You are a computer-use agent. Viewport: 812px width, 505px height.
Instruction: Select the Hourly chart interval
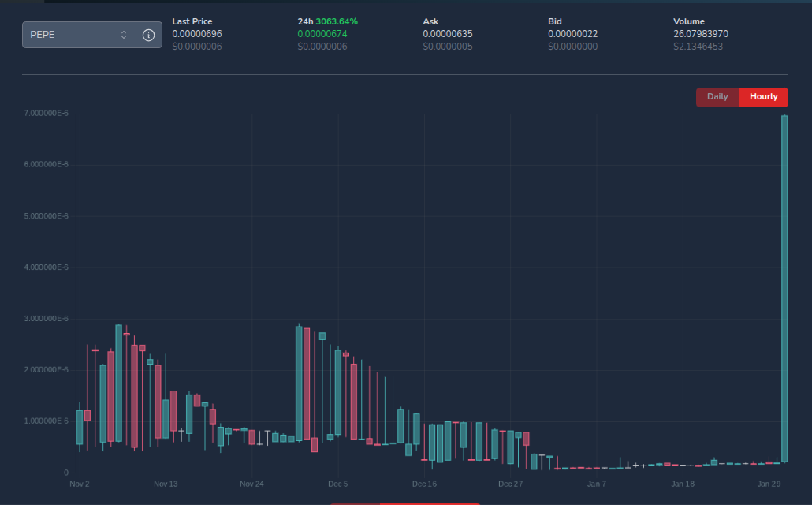(x=763, y=97)
